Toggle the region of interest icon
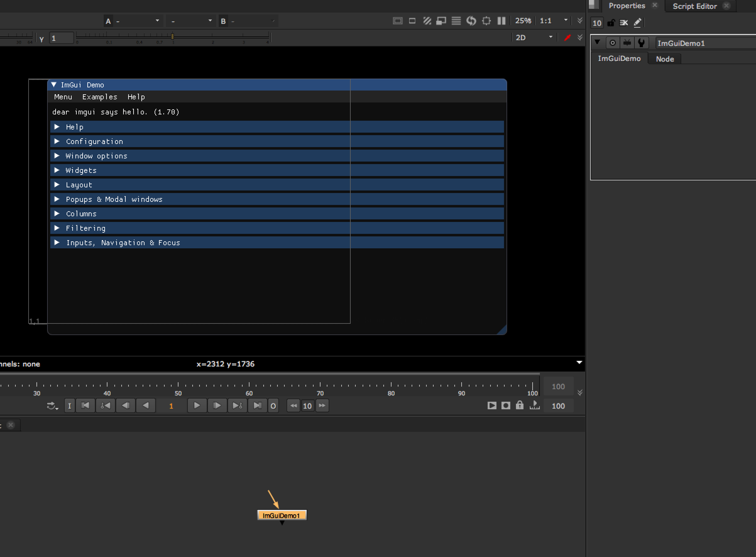Screen dimensions: 756x557 click(x=486, y=21)
